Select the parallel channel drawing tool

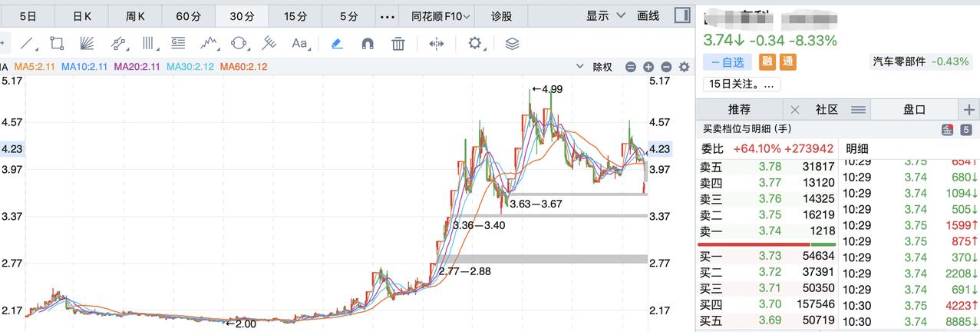tap(118, 43)
